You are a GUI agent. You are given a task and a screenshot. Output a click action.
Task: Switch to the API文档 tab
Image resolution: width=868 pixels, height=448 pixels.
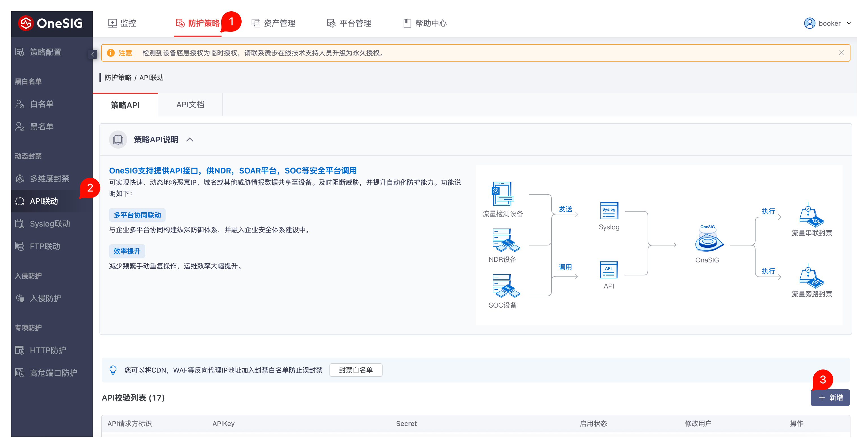(x=190, y=105)
